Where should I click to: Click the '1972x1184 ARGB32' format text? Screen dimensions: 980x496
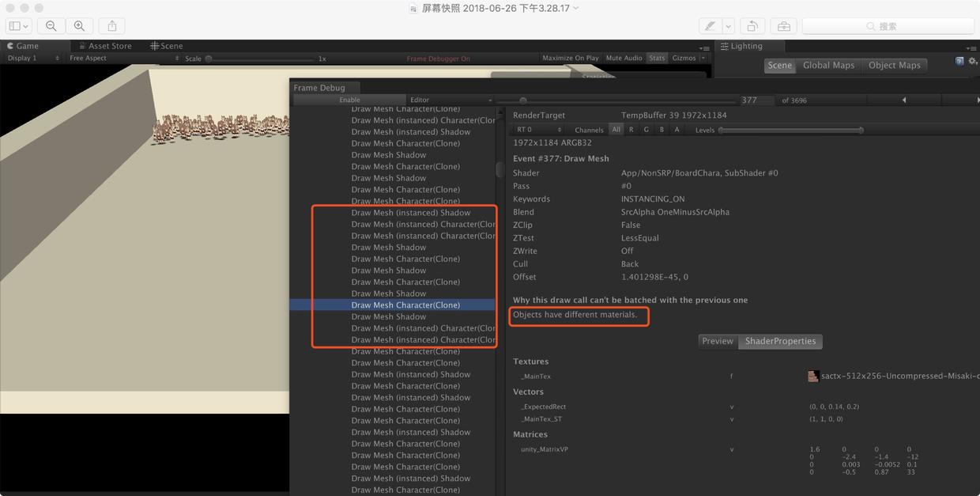click(552, 143)
